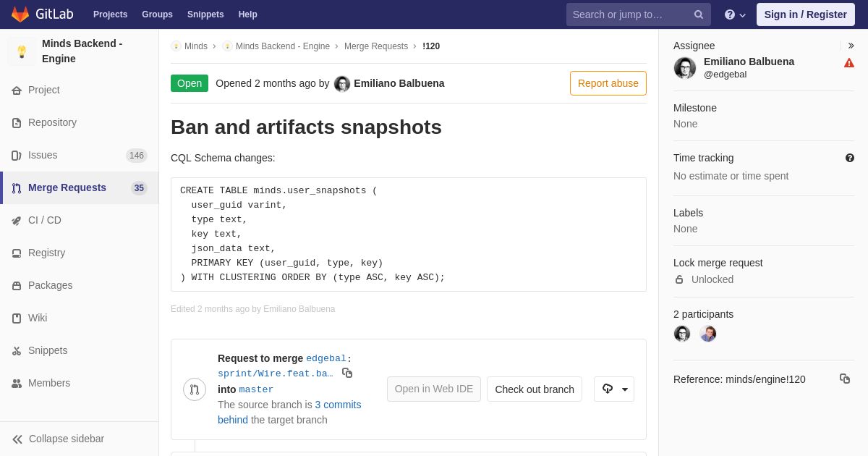Click the merge request icon in widget
Image resolution: width=868 pixels, height=456 pixels.
point(195,389)
